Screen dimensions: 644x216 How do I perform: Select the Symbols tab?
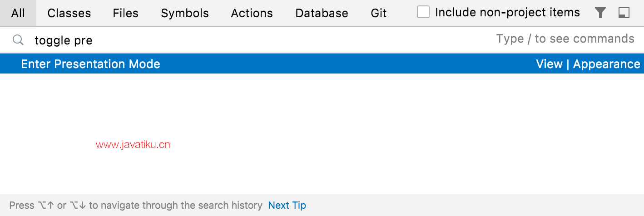(185, 13)
